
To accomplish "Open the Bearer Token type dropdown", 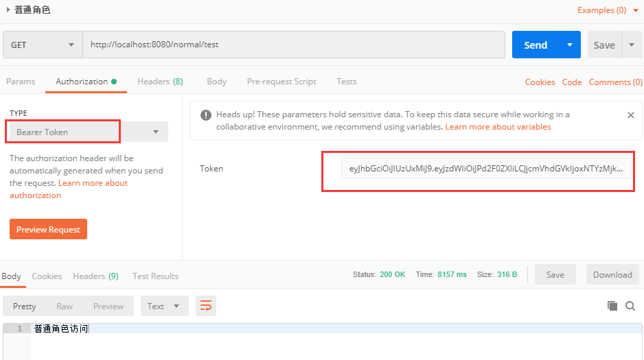I will coord(87,132).
